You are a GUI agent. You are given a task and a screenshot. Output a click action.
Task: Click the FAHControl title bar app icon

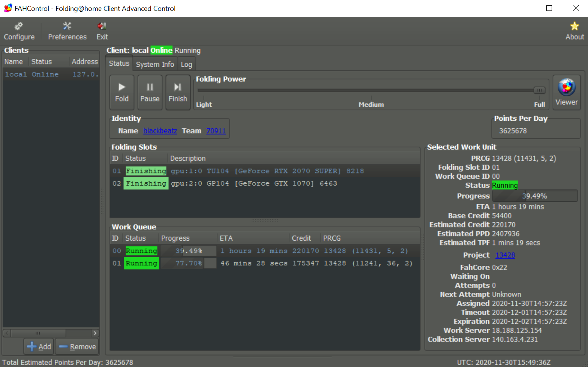pyautogui.click(x=8, y=8)
